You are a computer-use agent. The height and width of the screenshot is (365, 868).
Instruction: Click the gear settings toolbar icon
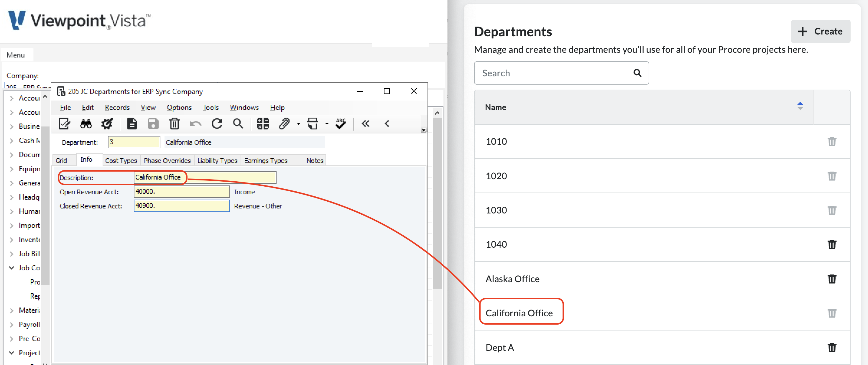click(x=107, y=124)
